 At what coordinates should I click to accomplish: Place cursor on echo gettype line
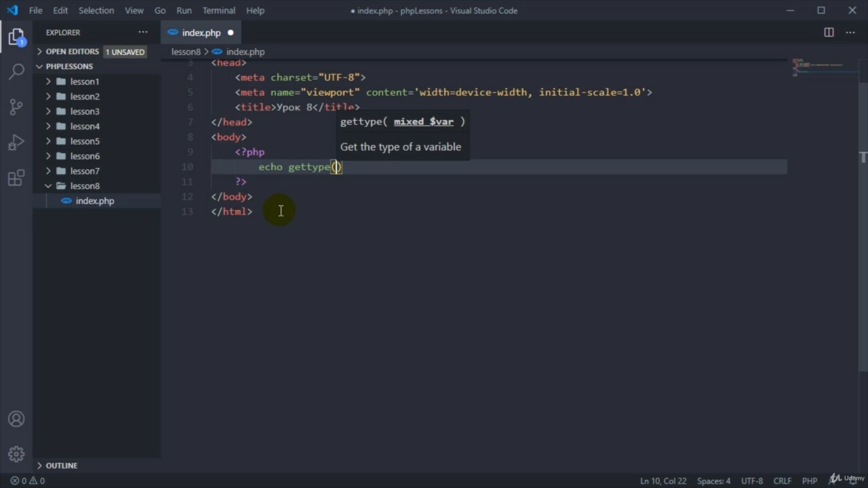499,167
